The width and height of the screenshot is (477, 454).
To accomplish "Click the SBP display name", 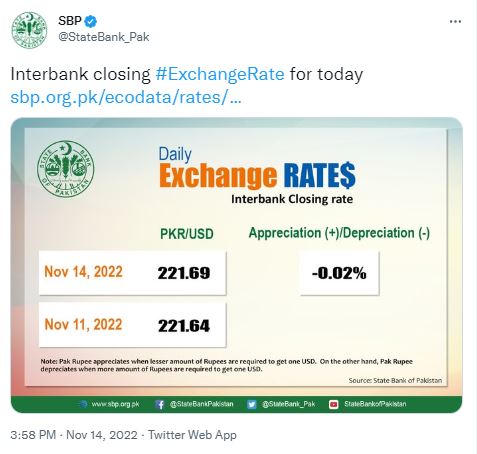I will (70, 21).
